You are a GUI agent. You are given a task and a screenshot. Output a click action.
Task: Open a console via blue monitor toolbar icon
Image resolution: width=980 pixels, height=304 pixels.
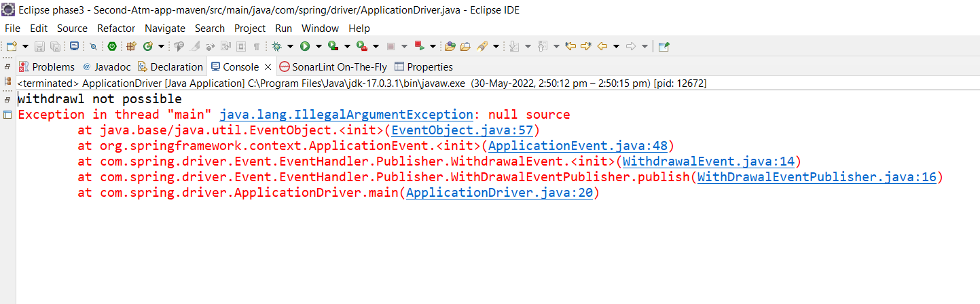click(74, 46)
